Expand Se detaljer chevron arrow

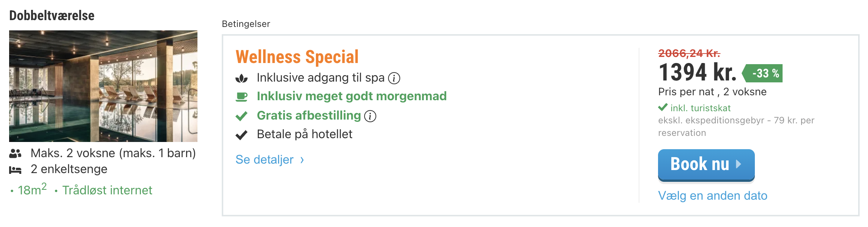click(302, 160)
